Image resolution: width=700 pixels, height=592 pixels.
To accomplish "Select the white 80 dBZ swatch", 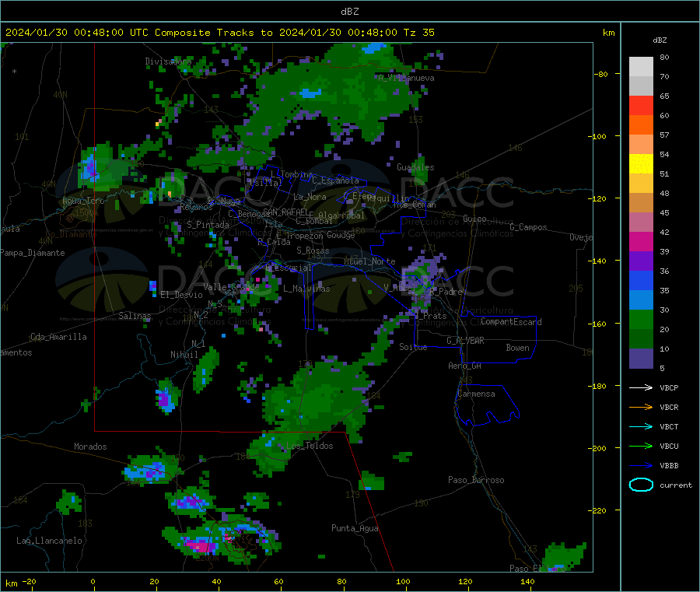I will [641, 67].
